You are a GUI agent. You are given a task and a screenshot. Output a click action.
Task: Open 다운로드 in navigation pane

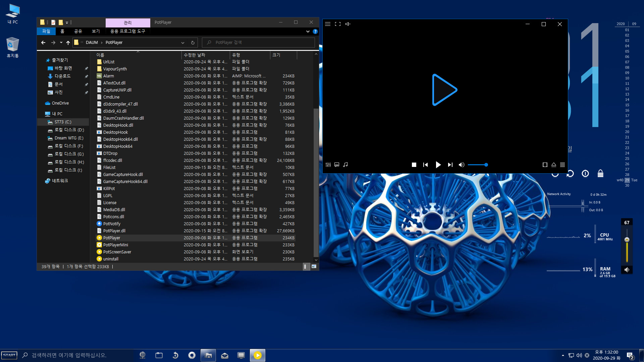pos(62,76)
